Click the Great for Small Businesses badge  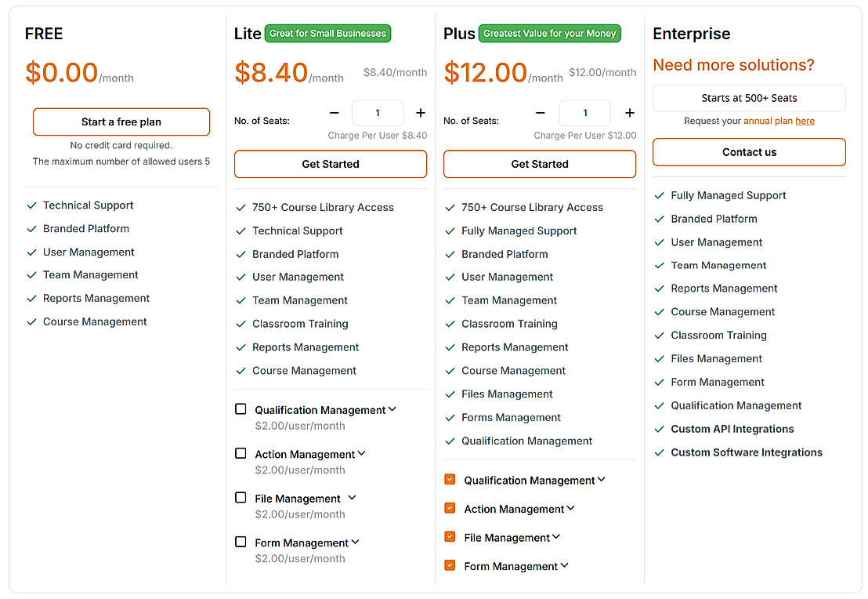pyautogui.click(x=327, y=33)
